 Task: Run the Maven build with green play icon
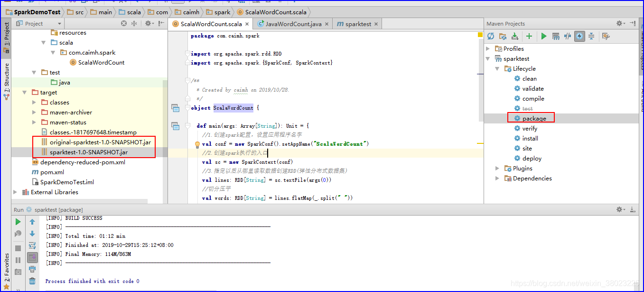(544, 36)
